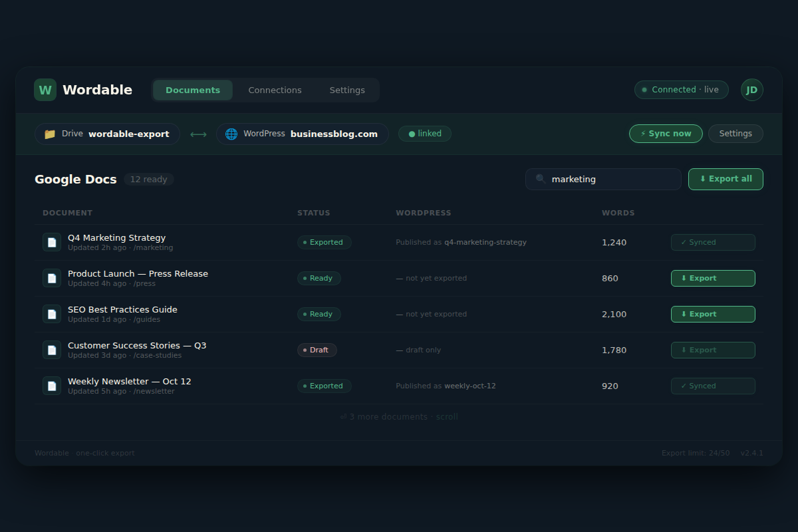Open Product Launch — Press Release title

[138, 273]
